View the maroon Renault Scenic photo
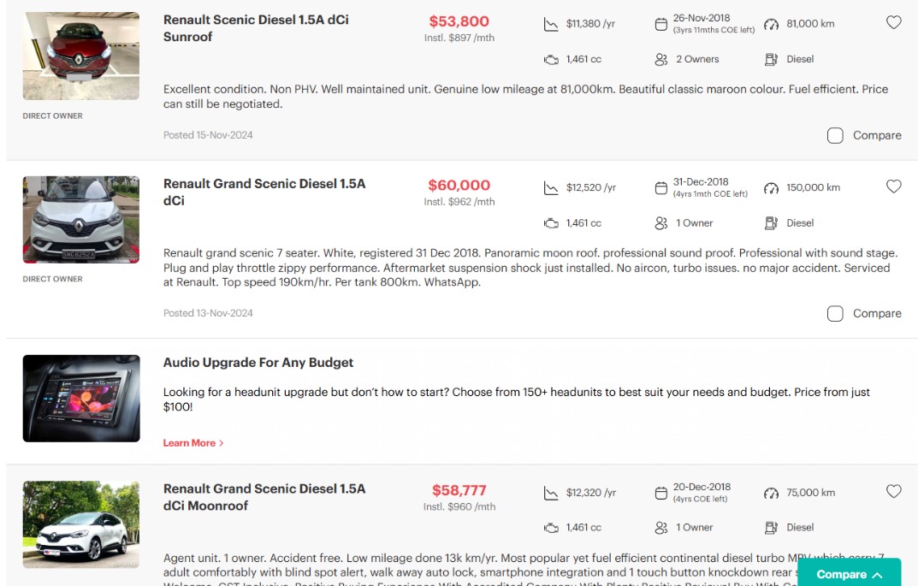The height and width of the screenshot is (586, 924). 80,56
